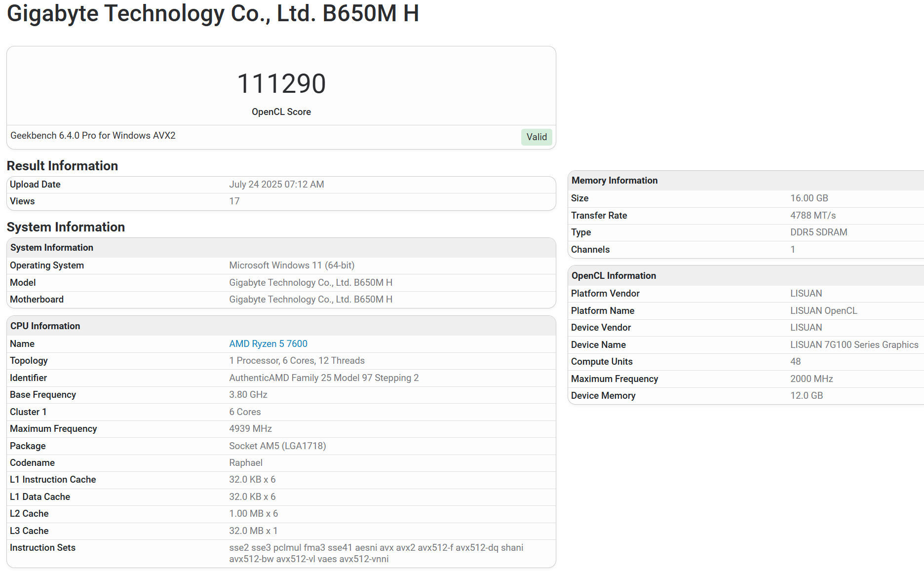924x571 pixels.
Task: Click the page title Gigabyte B650M H
Action: (x=213, y=13)
